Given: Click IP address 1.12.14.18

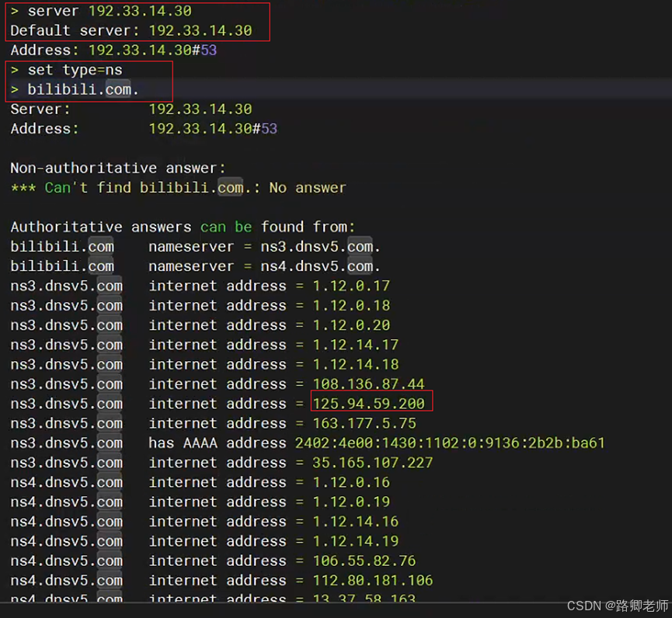Looking at the screenshot, I should click(355, 364).
